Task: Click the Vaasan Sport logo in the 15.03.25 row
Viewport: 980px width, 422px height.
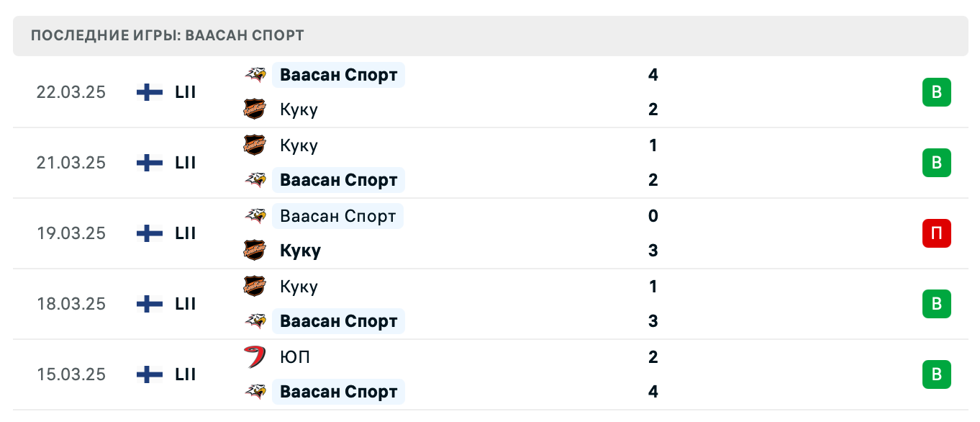Action: pyautogui.click(x=255, y=392)
